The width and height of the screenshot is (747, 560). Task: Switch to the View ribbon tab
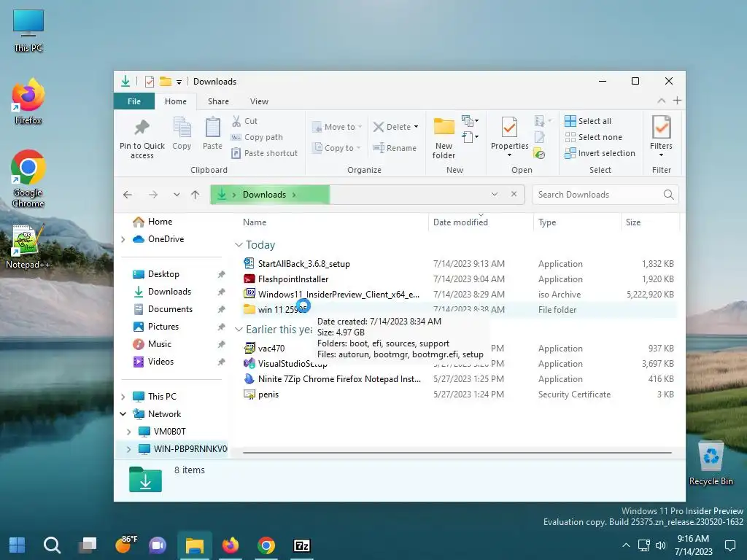click(x=259, y=101)
